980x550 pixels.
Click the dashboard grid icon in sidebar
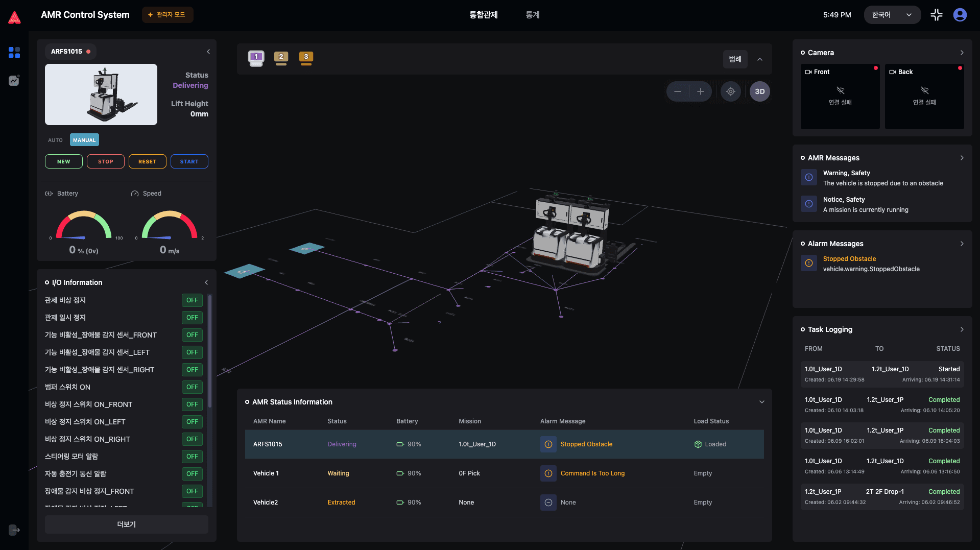(x=14, y=53)
